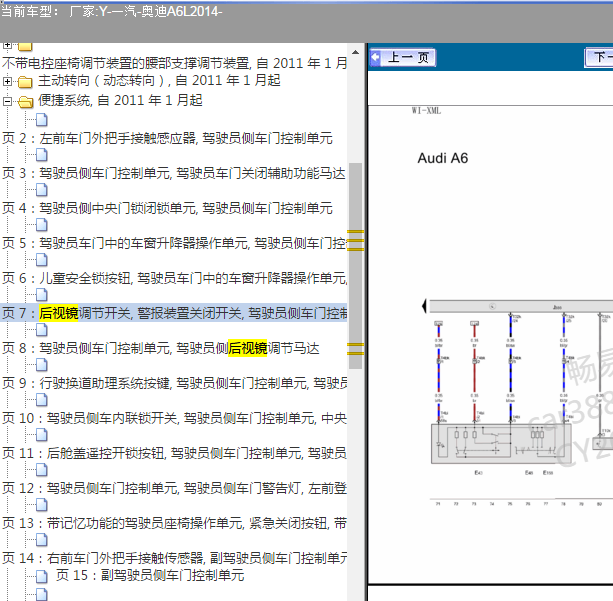Open folder icon for 主动转向

25,82
